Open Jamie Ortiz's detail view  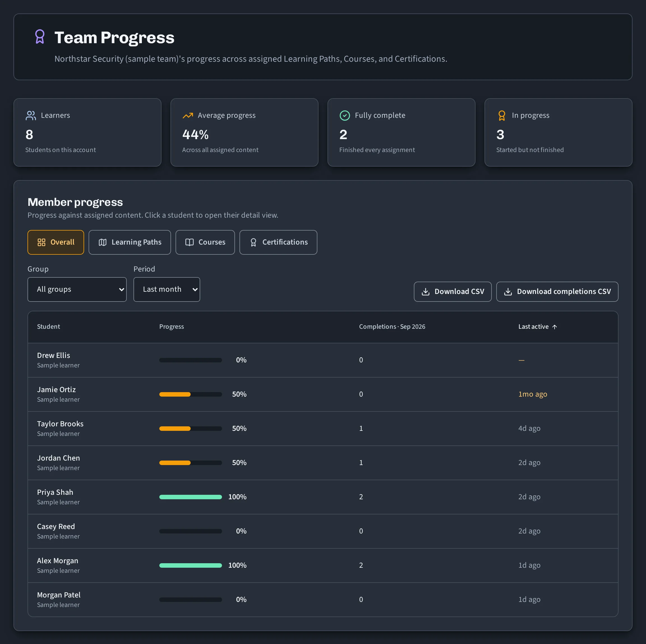pyautogui.click(x=57, y=389)
